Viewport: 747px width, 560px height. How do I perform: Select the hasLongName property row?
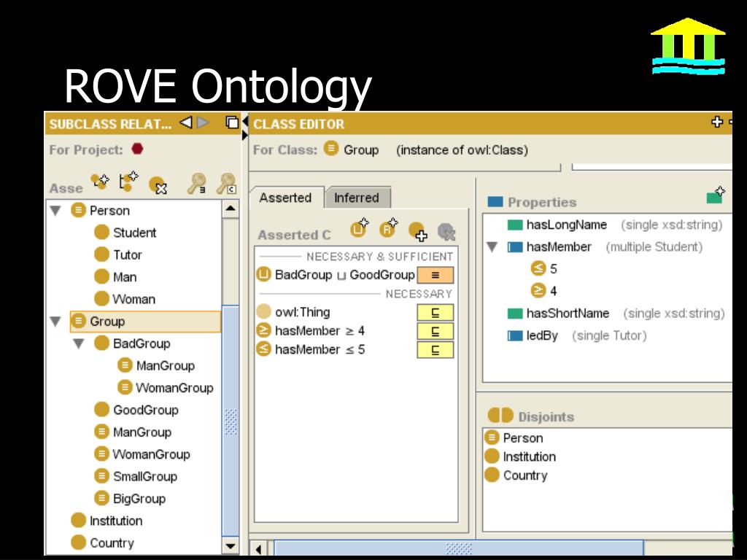coord(614,225)
